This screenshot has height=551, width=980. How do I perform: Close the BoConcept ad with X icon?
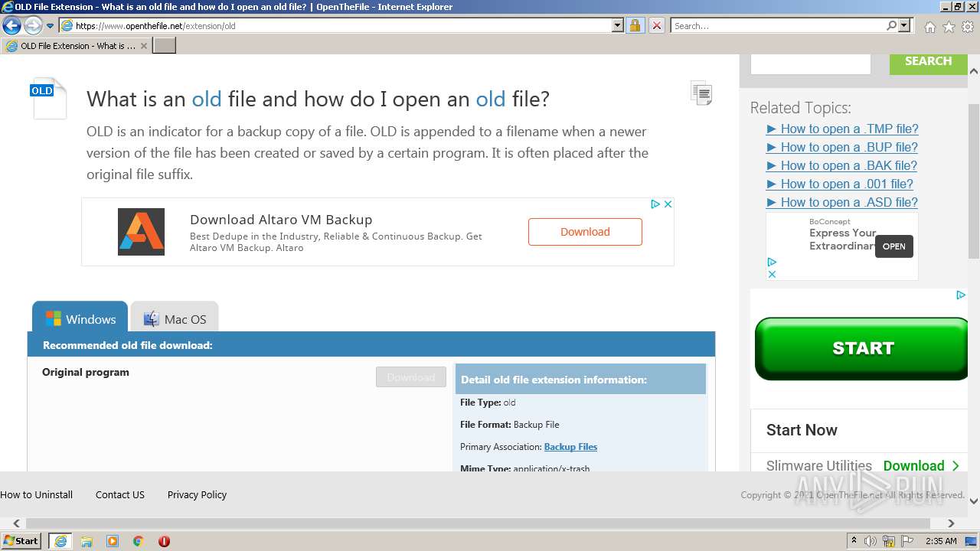772,274
